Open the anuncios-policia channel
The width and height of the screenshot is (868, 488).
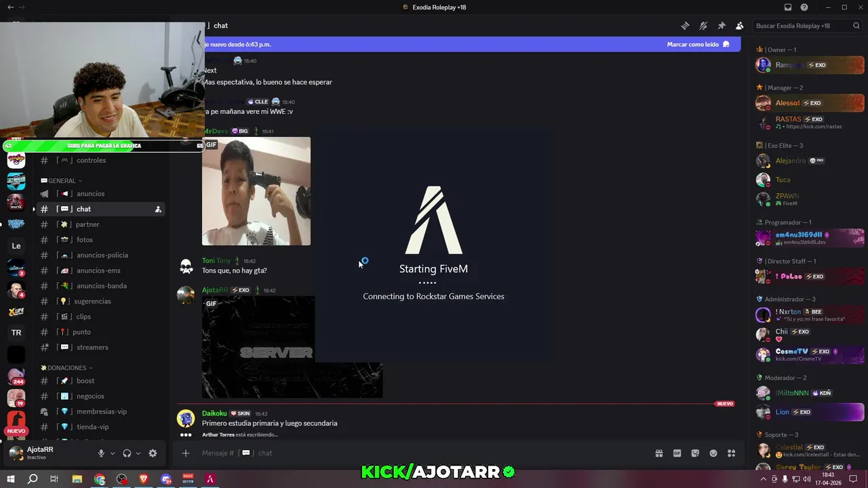tap(100, 256)
